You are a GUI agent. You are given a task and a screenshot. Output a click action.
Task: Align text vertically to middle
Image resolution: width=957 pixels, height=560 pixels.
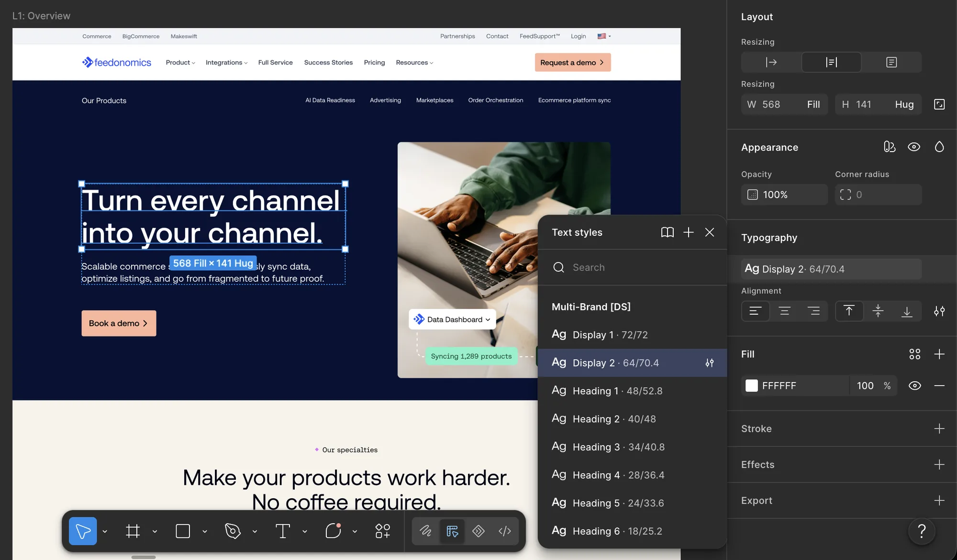pyautogui.click(x=878, y=311)
